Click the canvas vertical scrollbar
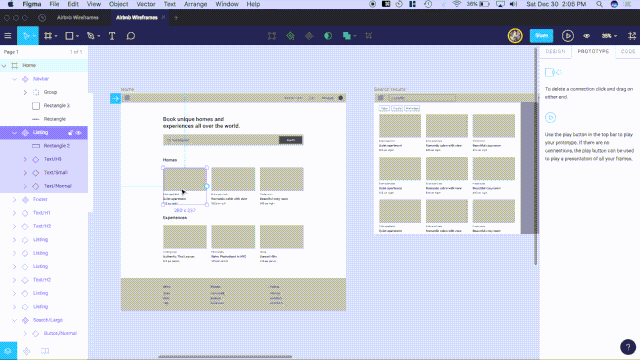Image resolution: width=640 pixels, height=360 pixels. coord(536,156)
